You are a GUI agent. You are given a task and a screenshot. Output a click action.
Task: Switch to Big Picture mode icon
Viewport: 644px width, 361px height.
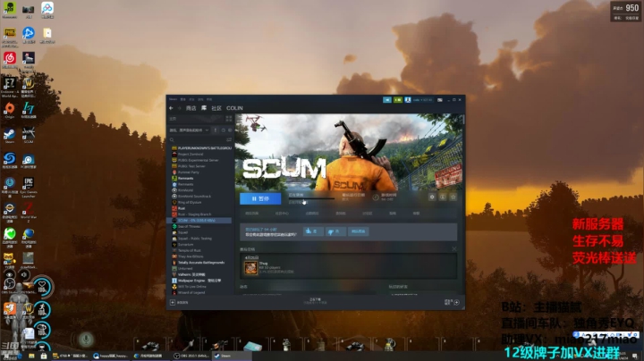pos(440,100)
